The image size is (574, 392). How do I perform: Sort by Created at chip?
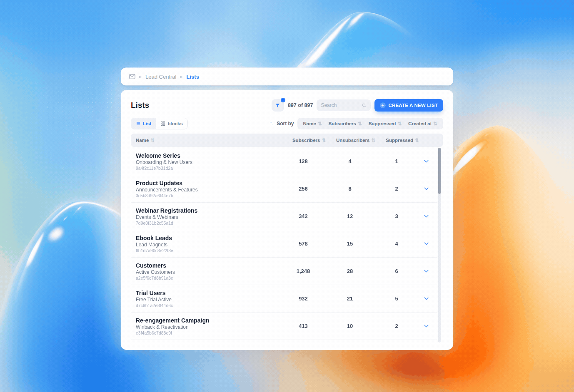(422, 124)
